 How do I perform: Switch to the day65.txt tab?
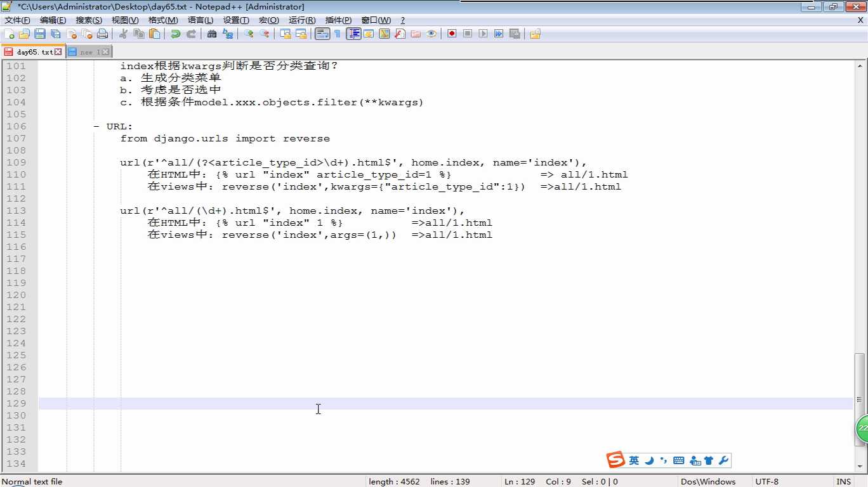(33, 52)
